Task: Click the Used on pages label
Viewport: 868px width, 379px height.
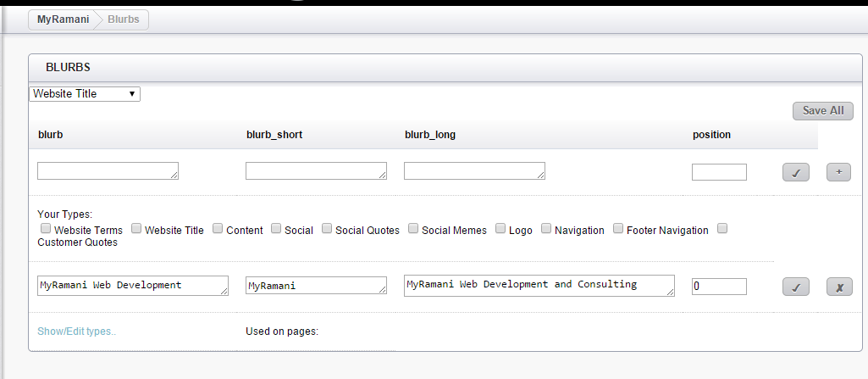Action: (282, 332)
